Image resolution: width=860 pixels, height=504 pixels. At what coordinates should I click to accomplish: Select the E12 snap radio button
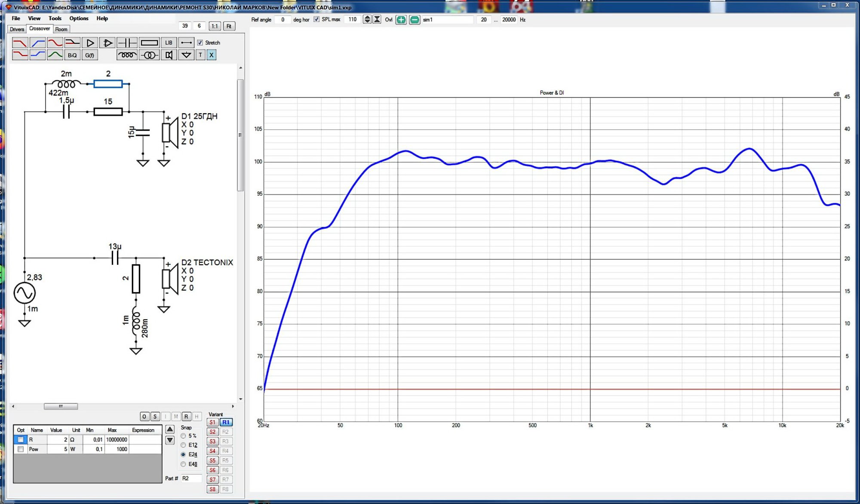point(184,445)
